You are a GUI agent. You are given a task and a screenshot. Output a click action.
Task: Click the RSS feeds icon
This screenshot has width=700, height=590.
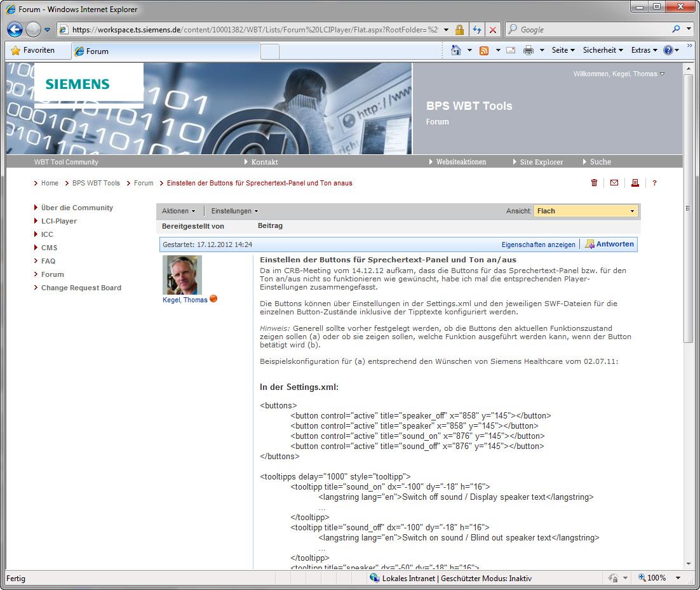pyautogui.click(x=484, y=50)
